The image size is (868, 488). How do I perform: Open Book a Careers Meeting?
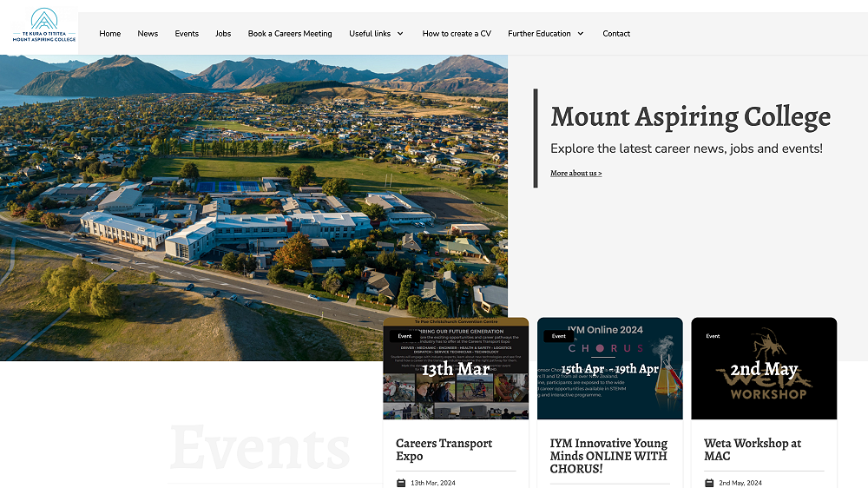pyautogui.click(x=290, y=34)
